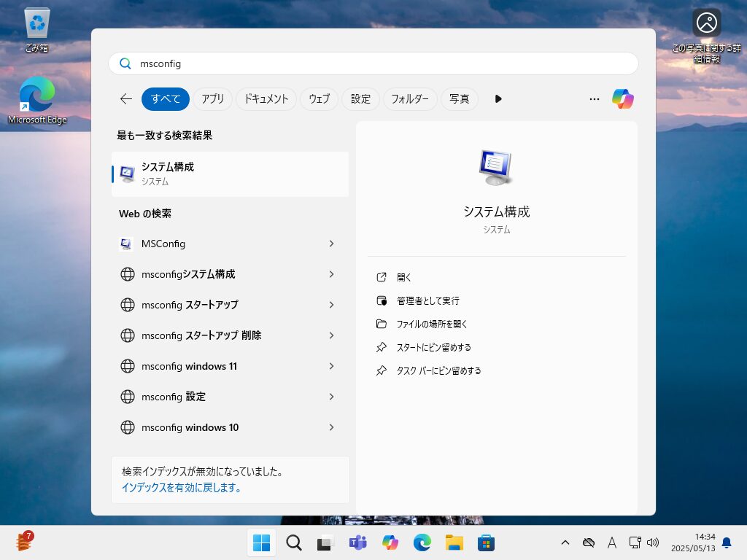Select the ウェブ filter tab
Screen dimensions: 747x560
320,99
